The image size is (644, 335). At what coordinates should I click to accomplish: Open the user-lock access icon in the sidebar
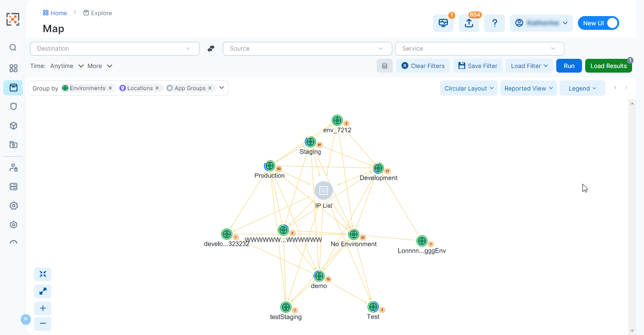[13, 168]
